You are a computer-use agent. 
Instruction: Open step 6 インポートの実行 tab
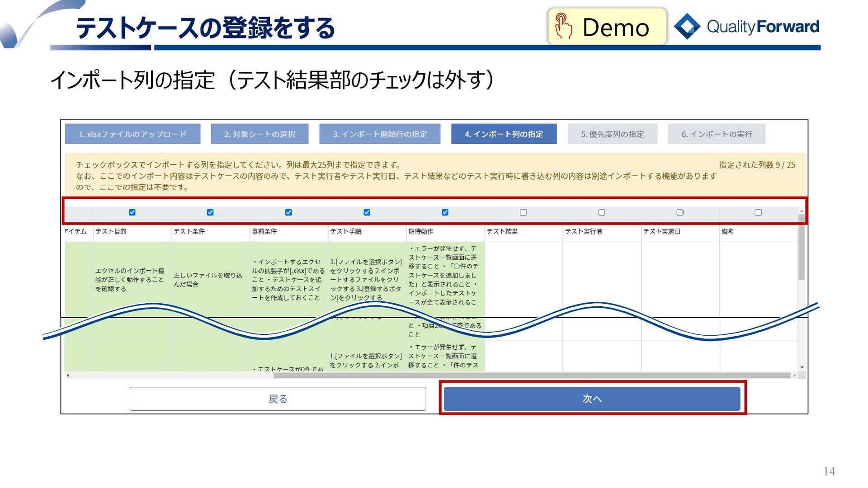pyautogui.click(x=717, y=134)
